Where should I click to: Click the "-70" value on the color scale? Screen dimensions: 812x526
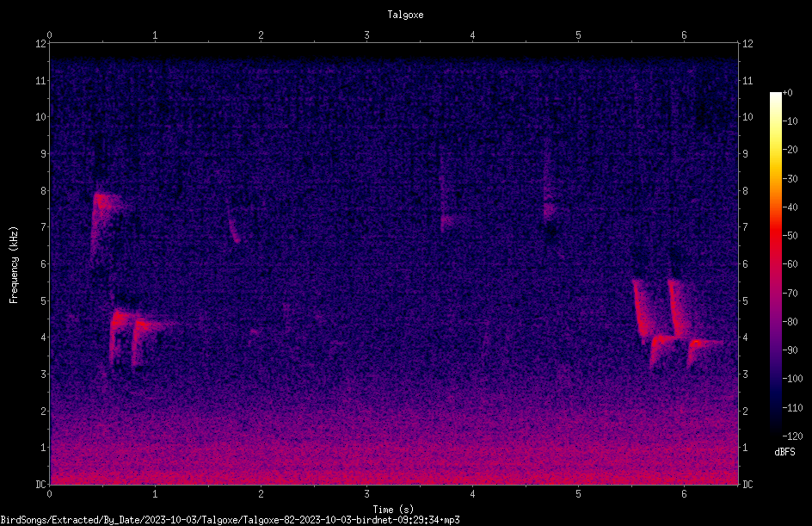pyautogui.click(x=790, y=294)
